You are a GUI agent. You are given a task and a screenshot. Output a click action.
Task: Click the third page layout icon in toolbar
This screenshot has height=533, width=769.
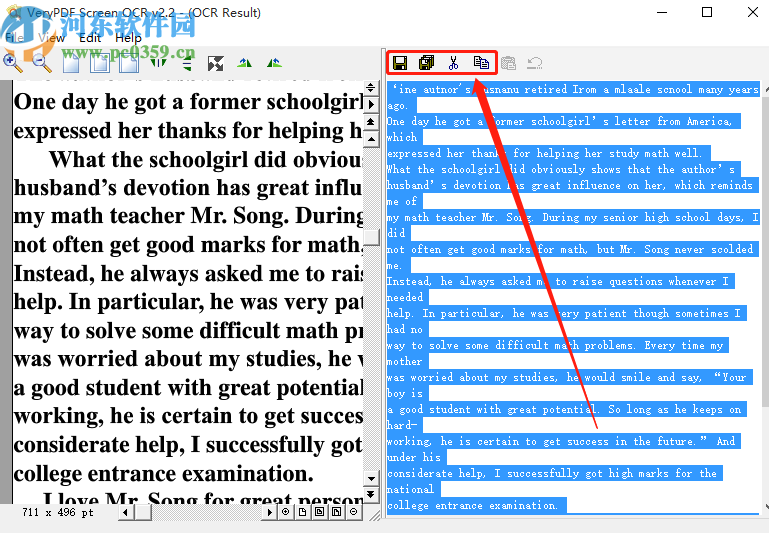[x=129, y=63]
